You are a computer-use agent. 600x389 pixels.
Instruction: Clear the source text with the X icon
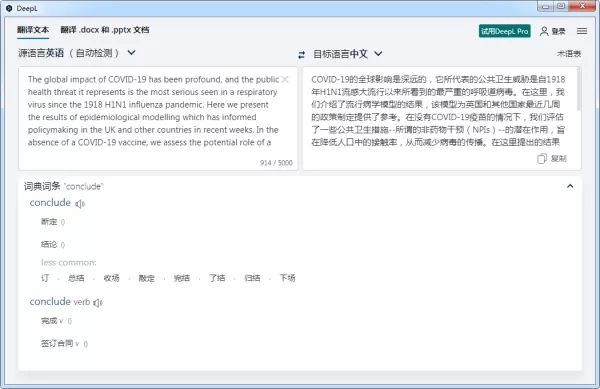(285, 80)
